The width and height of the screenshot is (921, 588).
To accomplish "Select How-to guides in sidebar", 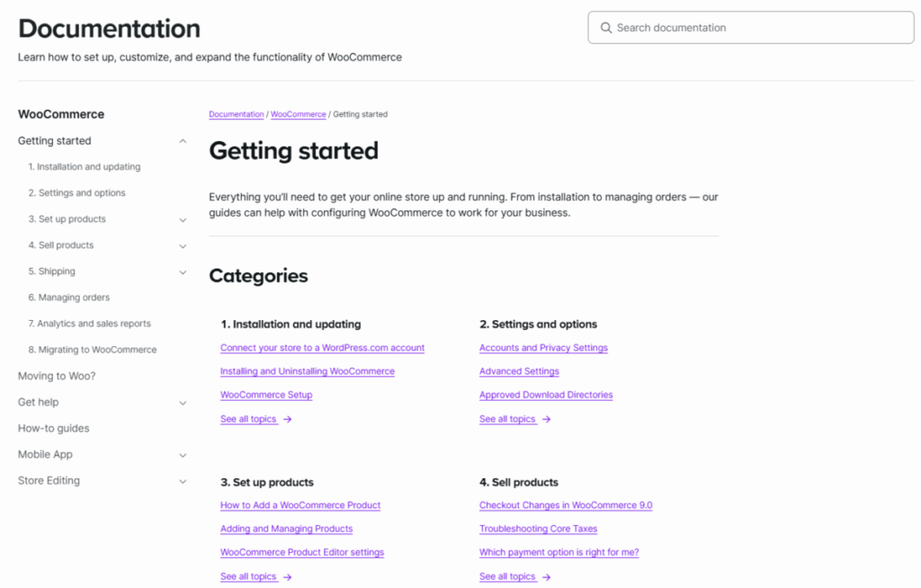I will pos(54,429).
